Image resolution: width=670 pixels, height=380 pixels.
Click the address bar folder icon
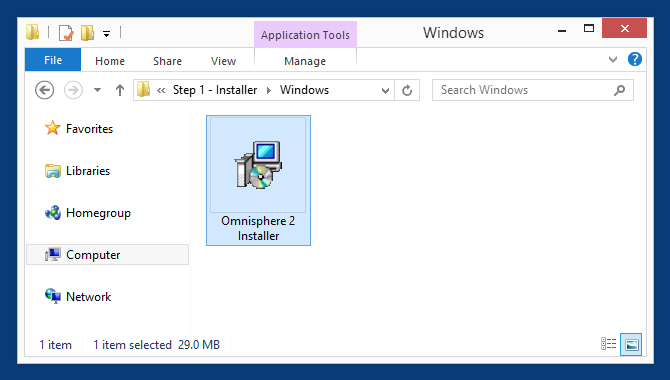144,90
